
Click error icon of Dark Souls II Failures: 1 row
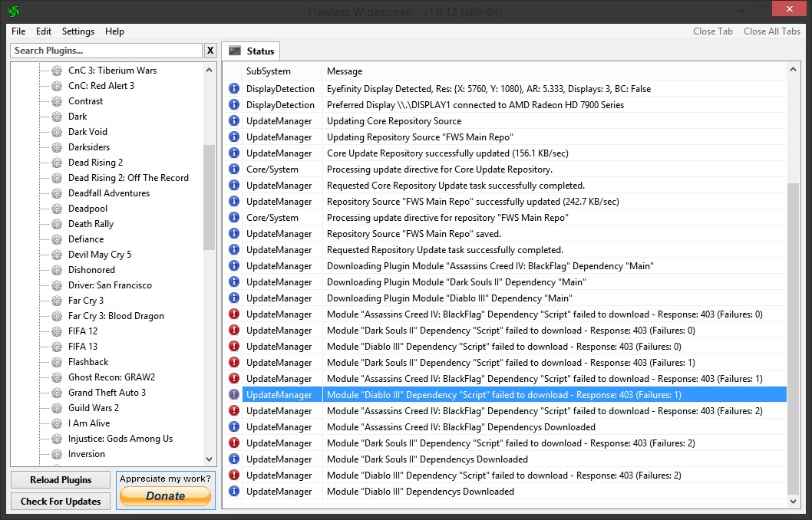(234, 362)
